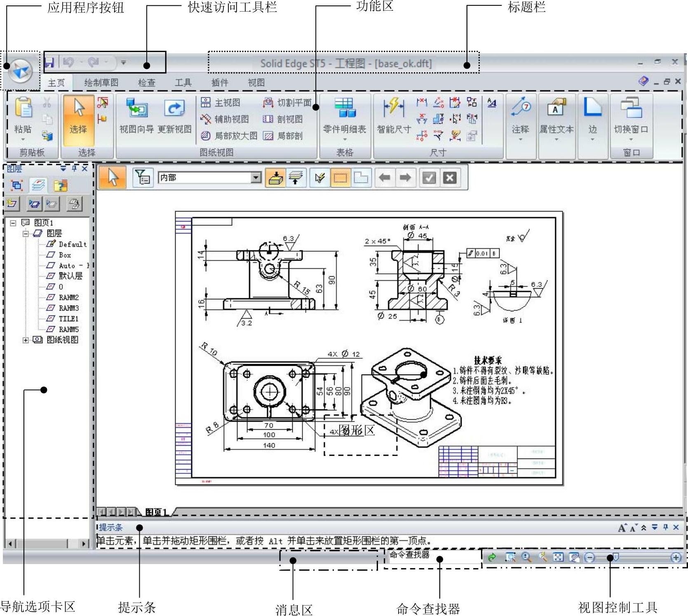Screen dimensions: 688x616
Task: Expand the 属性文本 dropdown arrow
Action: pos(557,139)
